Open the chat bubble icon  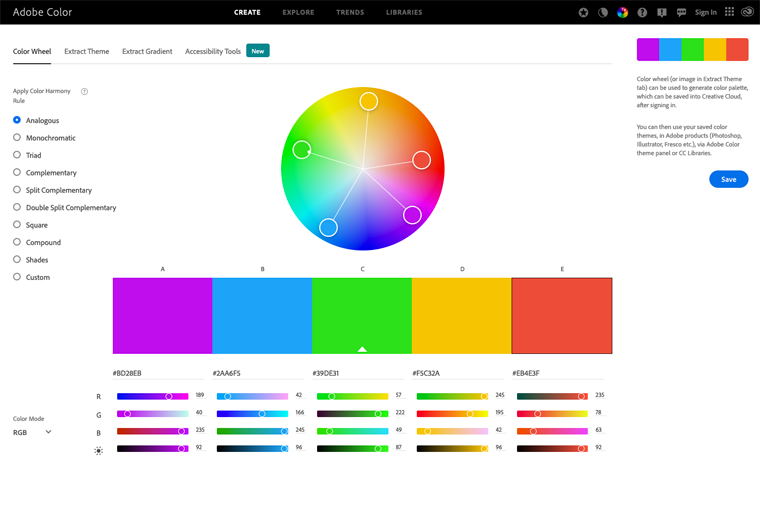(x=681, y=13)
